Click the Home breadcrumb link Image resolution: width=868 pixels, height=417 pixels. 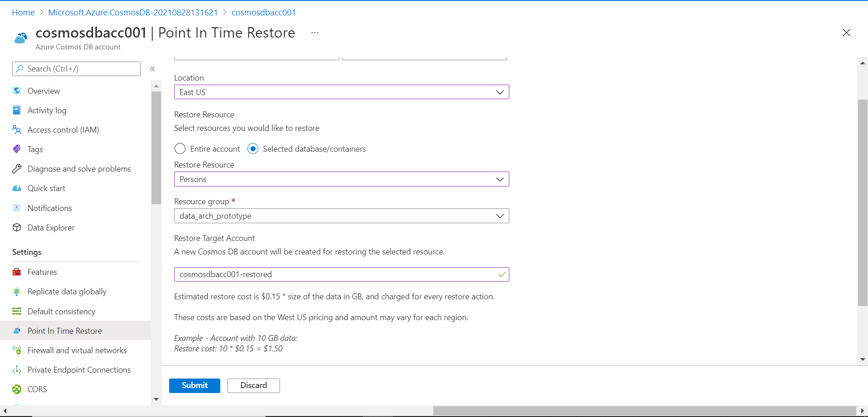23,12
